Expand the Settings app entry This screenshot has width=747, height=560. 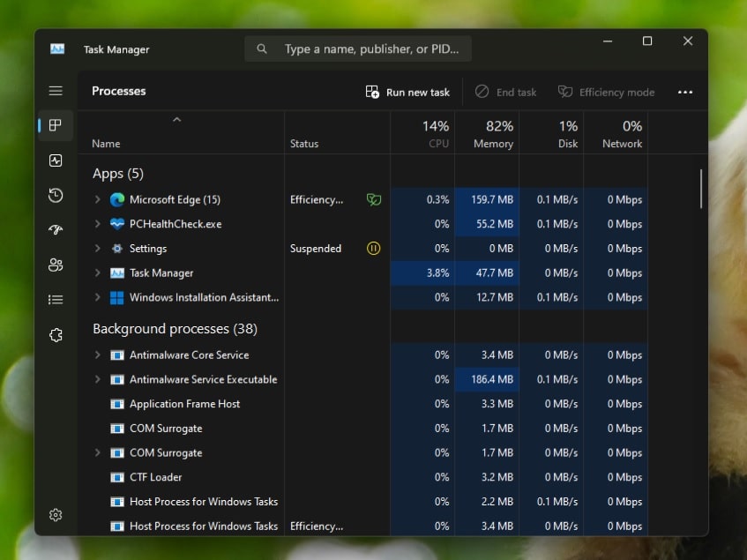(98, 249)
